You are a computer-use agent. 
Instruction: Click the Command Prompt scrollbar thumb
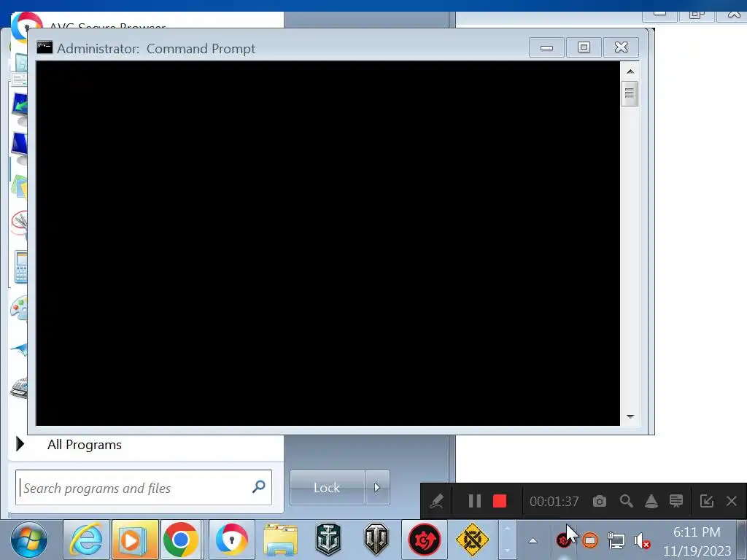click(630, 94)
